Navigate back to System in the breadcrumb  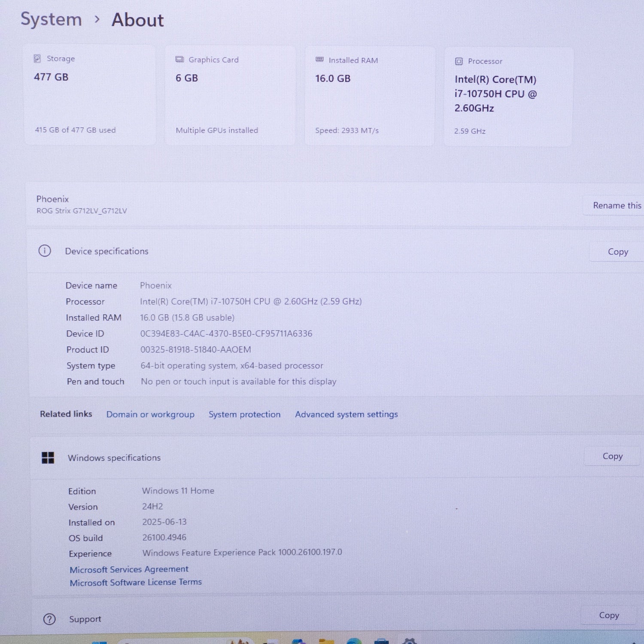pos(51,19)
